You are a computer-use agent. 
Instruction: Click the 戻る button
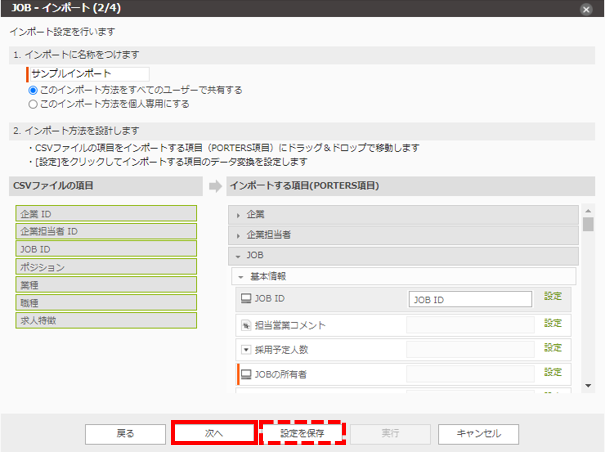pos(125,434)
